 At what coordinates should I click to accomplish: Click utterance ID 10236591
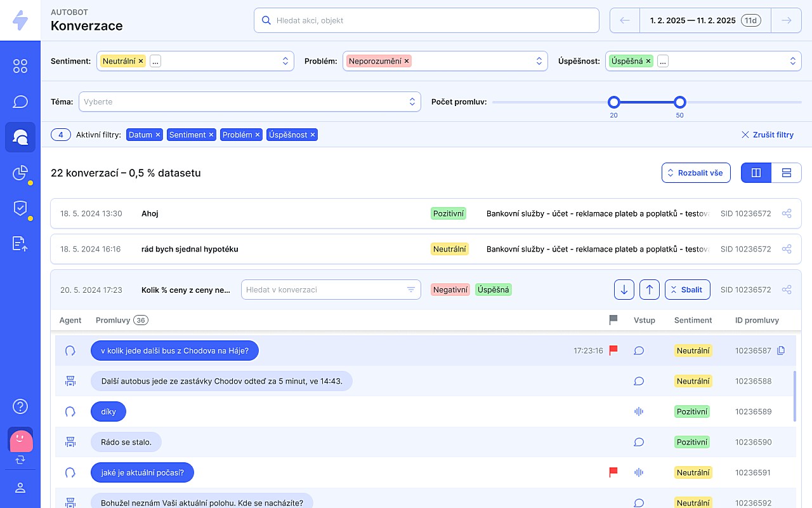(x=754, y=472)
